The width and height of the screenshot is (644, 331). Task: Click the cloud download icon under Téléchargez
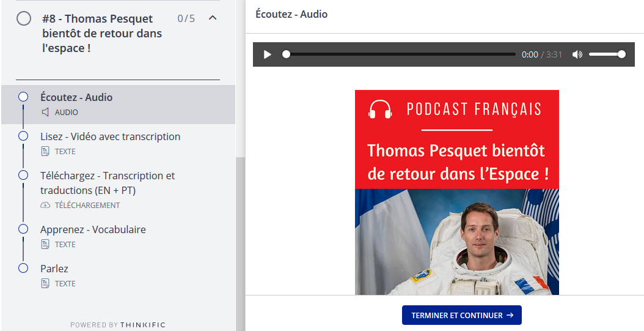tap(45, 205)
